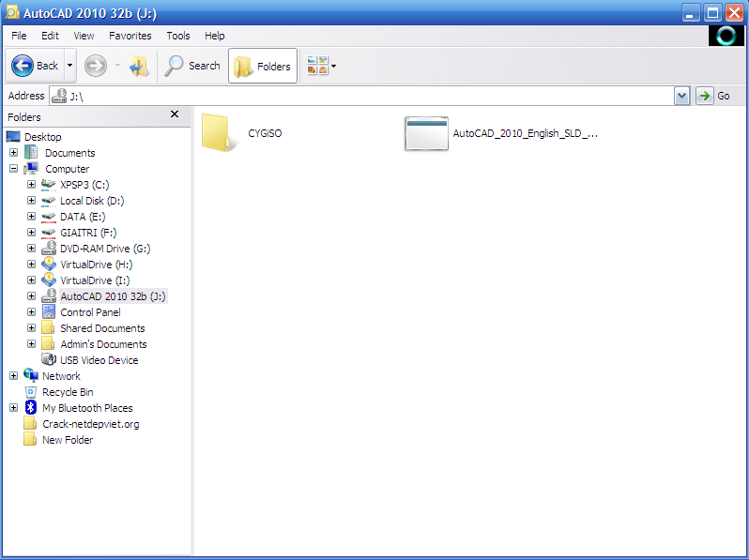Select Desktop in the folder tree

click(x=42, y=137)
